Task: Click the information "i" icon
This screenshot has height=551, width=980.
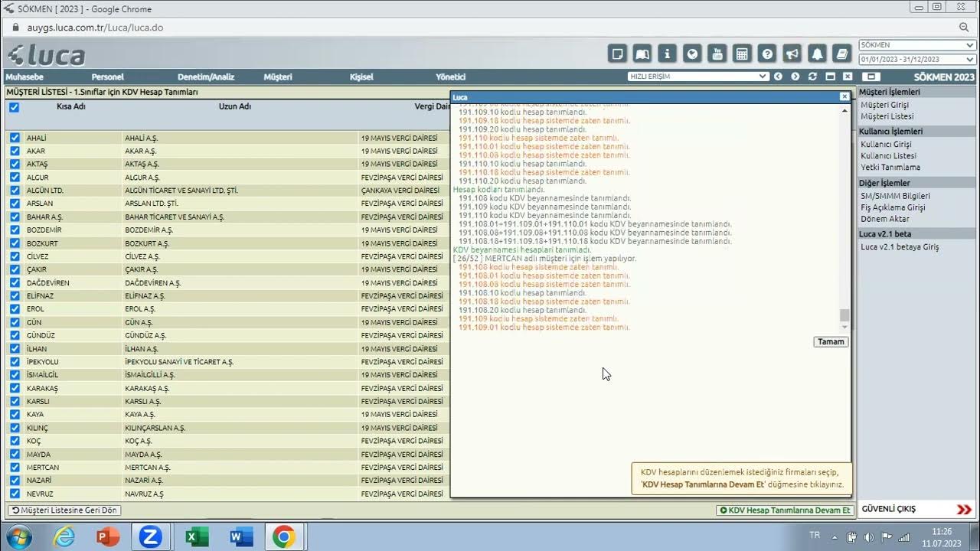Action: click(x=668, y=54)
